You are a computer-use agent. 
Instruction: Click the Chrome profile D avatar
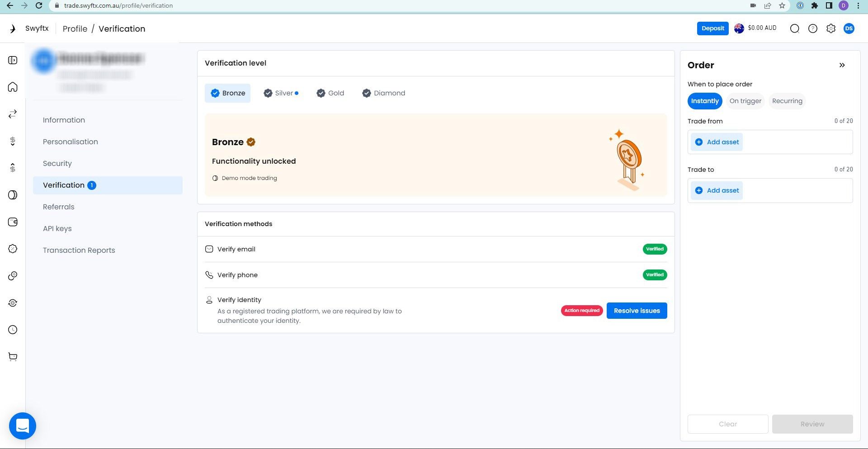pyautogui.click(x=844, y=6)
